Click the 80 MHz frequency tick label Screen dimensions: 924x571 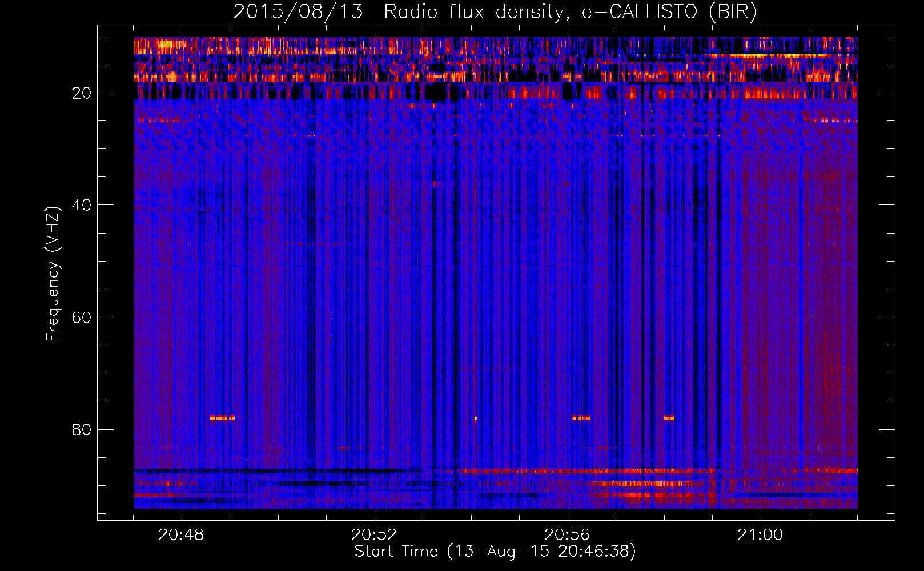point(82,429)
